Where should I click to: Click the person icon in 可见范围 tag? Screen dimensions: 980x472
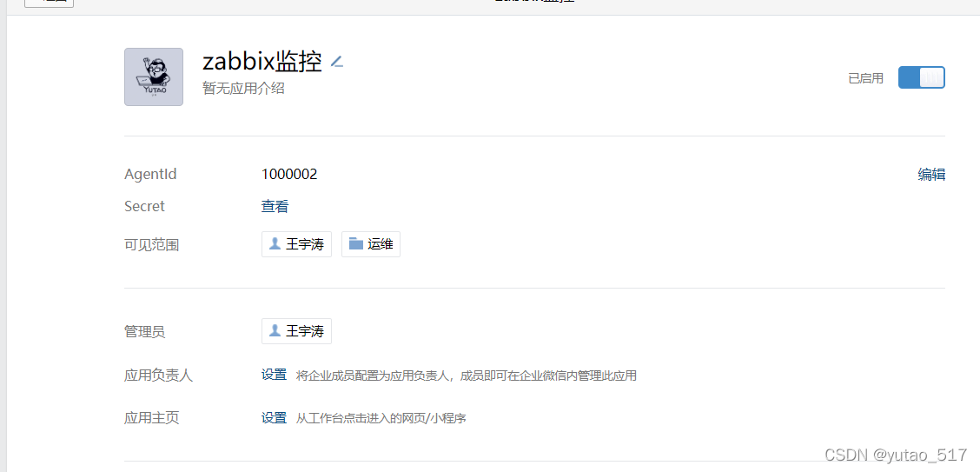275,243
